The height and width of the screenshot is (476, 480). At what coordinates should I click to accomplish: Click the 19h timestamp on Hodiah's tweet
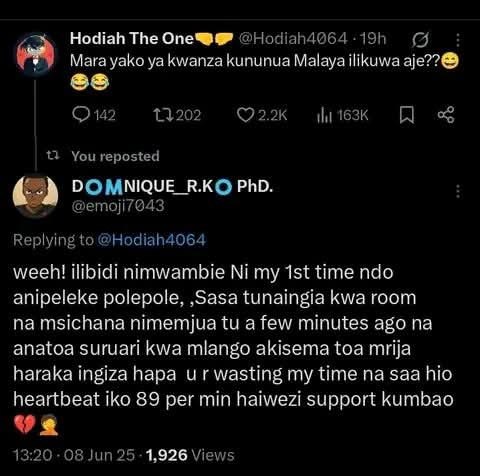click(x=373, y=39)
